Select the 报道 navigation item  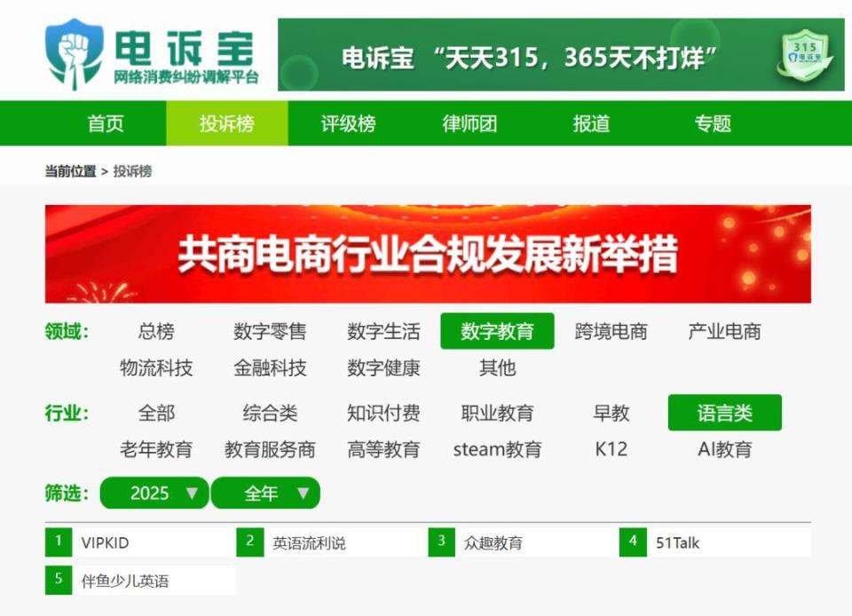click(x=592, y=124)
